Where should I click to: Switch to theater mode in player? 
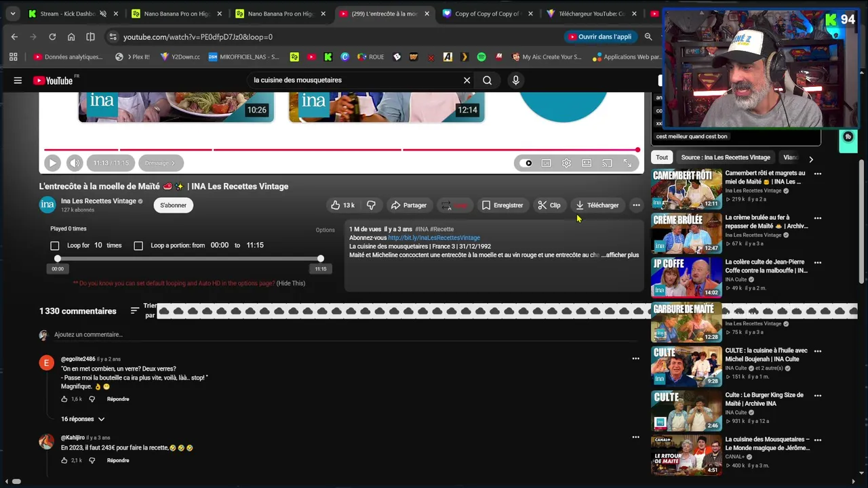tap(587, 163)
